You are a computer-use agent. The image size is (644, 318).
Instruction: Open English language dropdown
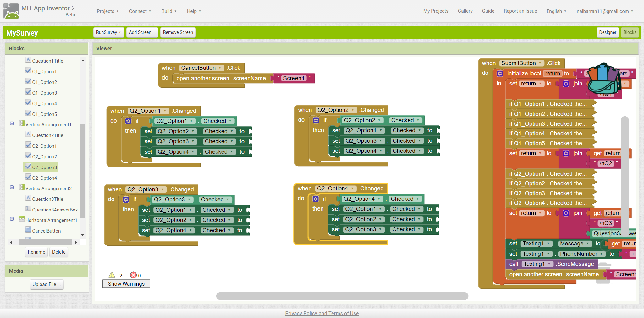pos(556,11)
